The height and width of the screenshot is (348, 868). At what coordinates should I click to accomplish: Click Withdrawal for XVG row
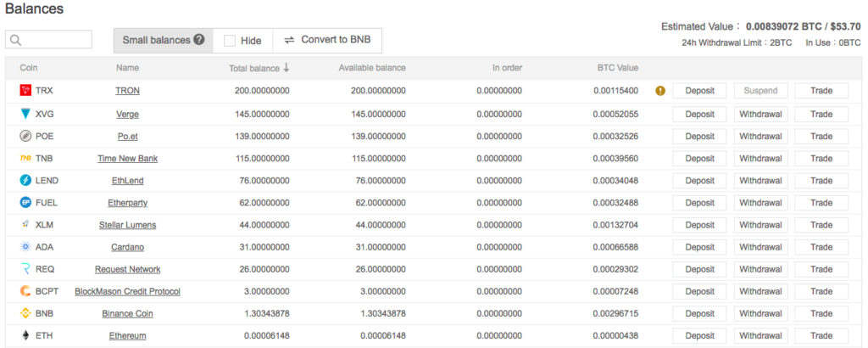point(760,114)
